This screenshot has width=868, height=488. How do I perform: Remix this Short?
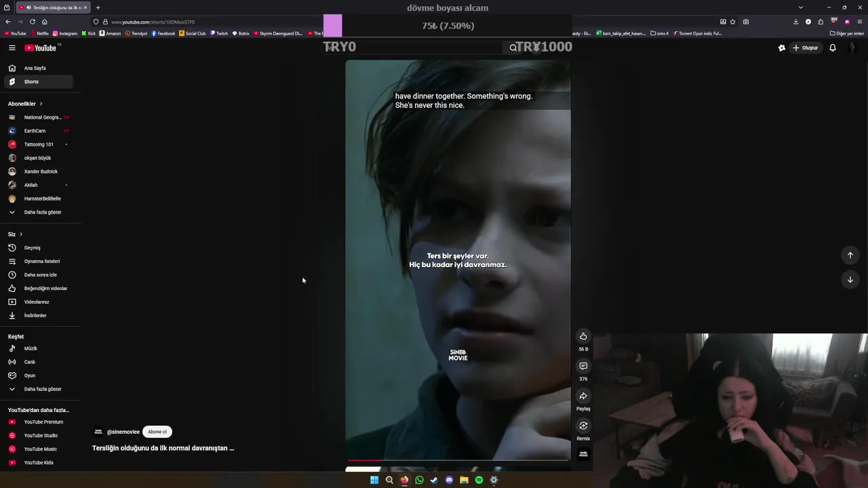pyautogui.click(x=583, y=426)
